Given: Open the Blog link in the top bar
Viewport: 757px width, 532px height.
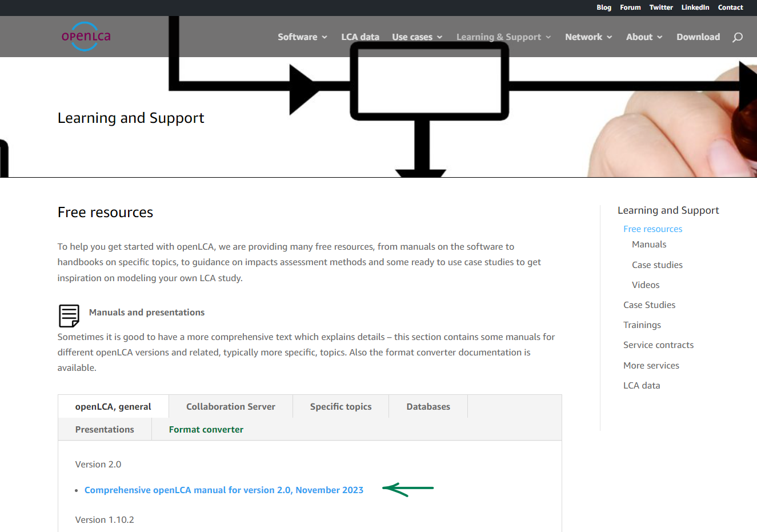Looking at the screenshot, I should [604, 7].
